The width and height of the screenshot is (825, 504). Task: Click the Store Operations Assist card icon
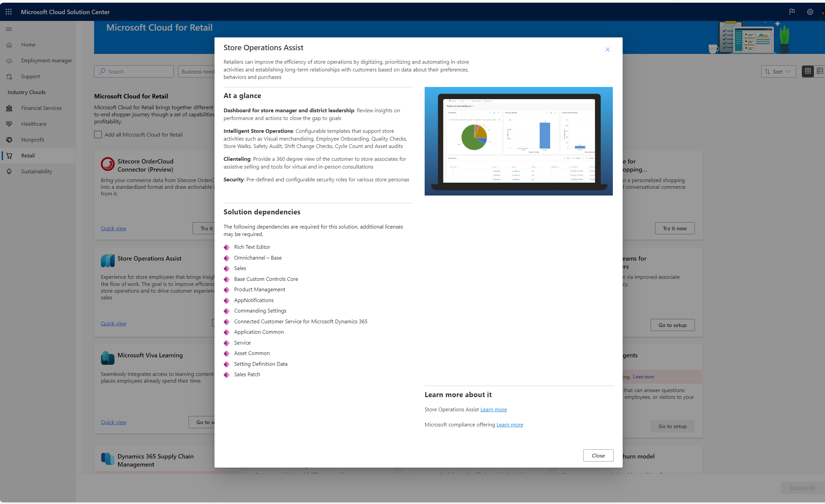108,261
